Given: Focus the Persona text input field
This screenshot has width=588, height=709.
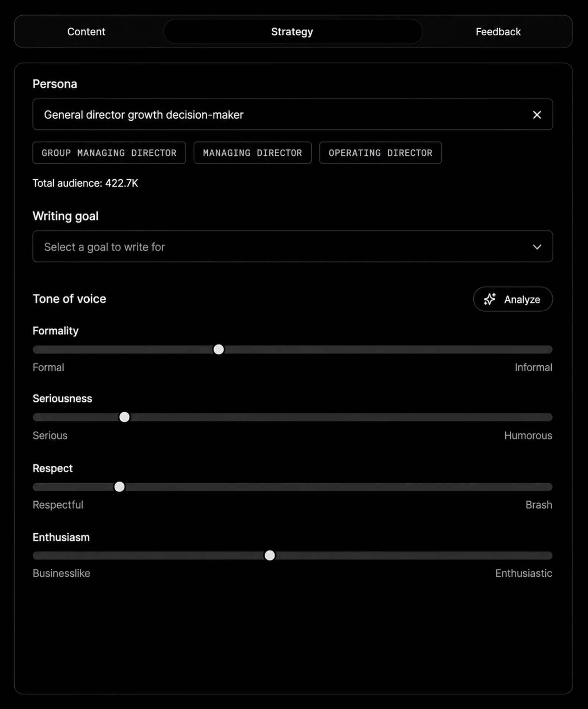Looking at the screenshot, I should coord(293,114).
